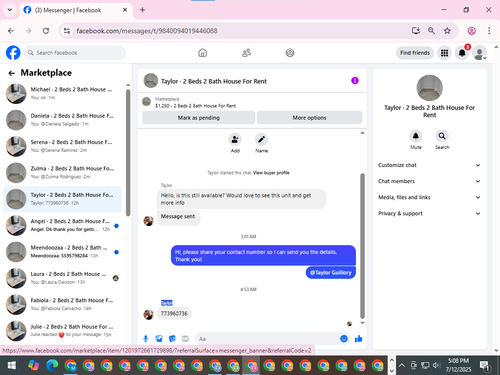Add people to the chat

coord(235,139)
